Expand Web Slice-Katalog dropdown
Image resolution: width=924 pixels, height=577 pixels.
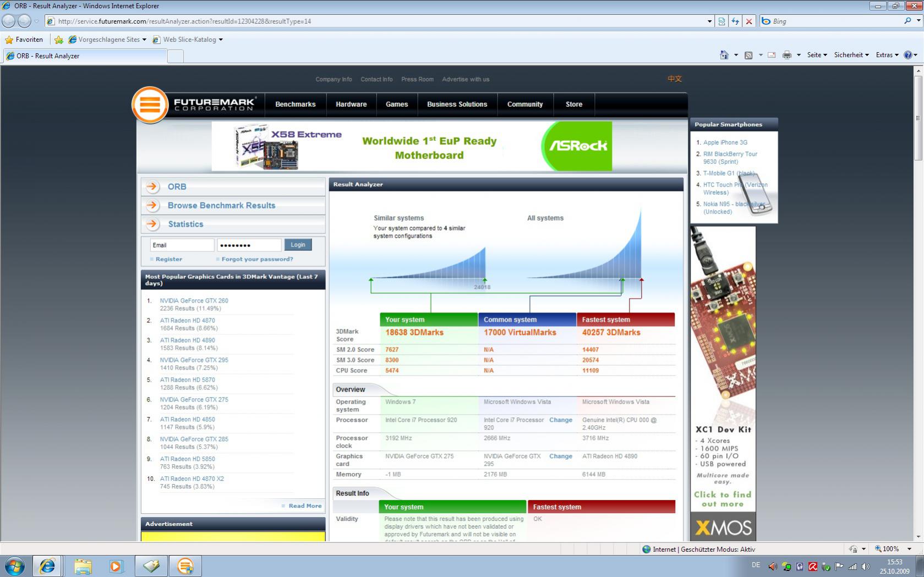221,40
